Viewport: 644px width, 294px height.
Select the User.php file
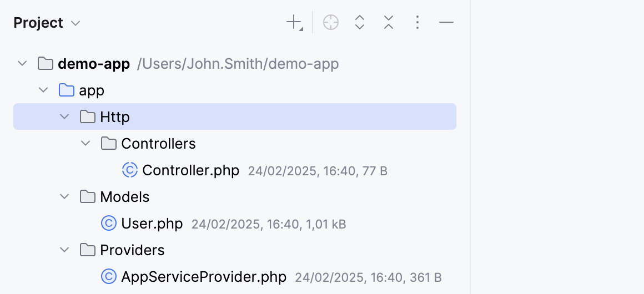point(152,224)
